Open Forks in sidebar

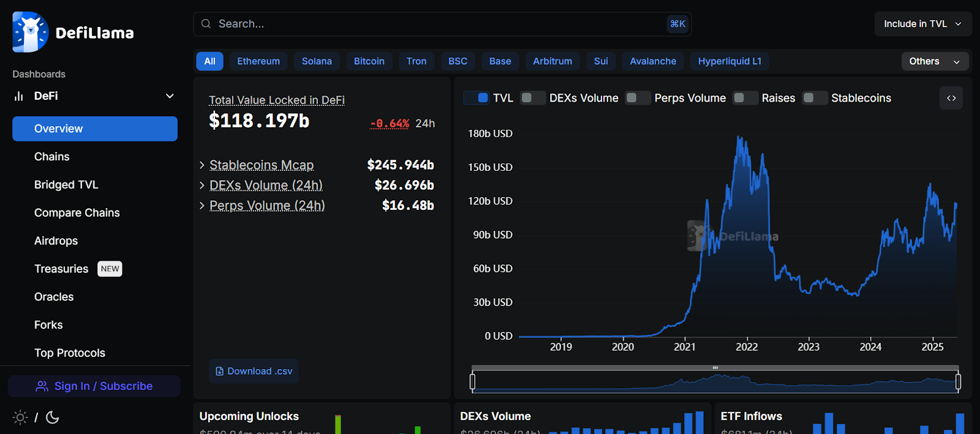(95, 325)
